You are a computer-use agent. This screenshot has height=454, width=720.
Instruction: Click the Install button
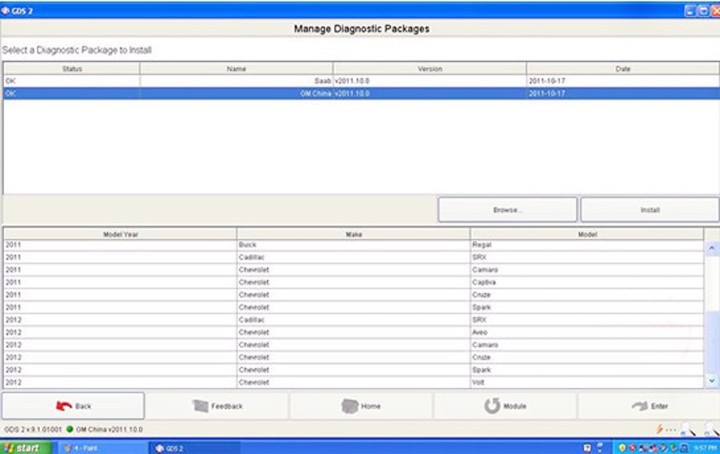[650, 210]
